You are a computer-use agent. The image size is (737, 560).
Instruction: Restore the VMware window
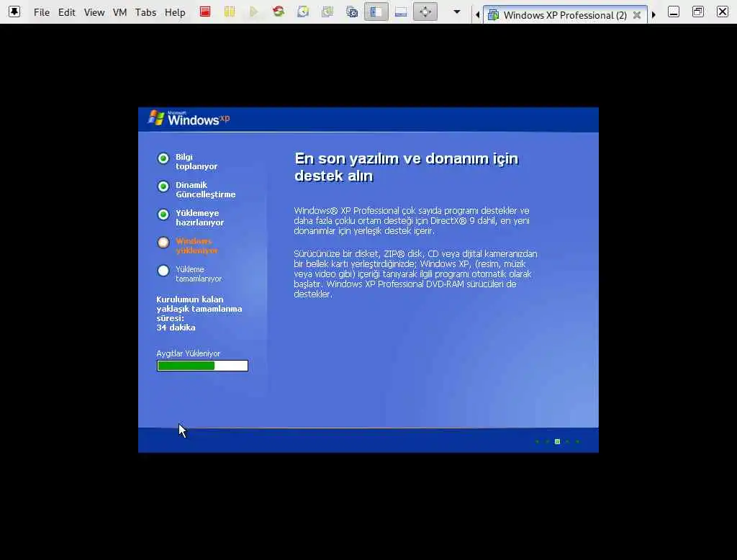tap(698, 12)
